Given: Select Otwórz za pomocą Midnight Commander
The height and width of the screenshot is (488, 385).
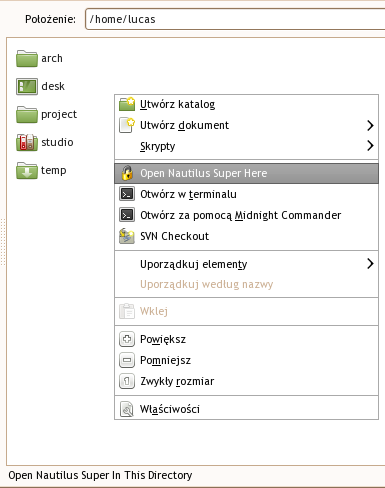Looking at the screenshot, I should [247, 215].
